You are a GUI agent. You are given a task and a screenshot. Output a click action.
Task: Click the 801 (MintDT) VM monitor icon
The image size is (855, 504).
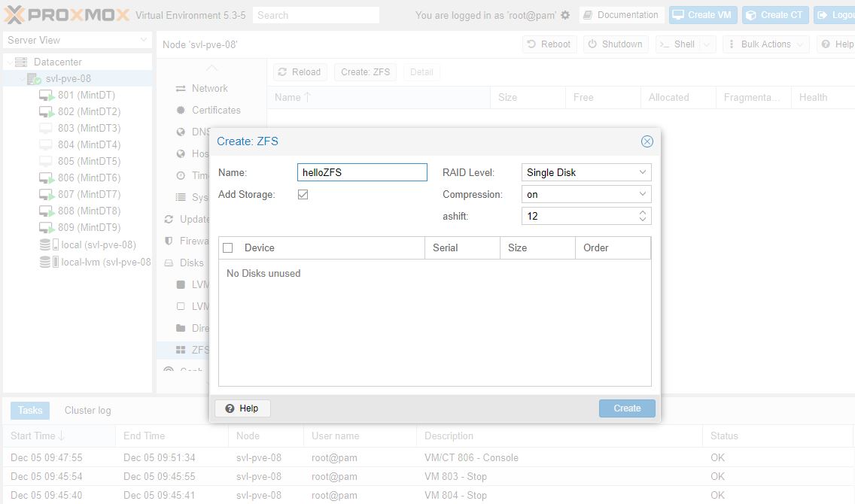coord(46,96)
